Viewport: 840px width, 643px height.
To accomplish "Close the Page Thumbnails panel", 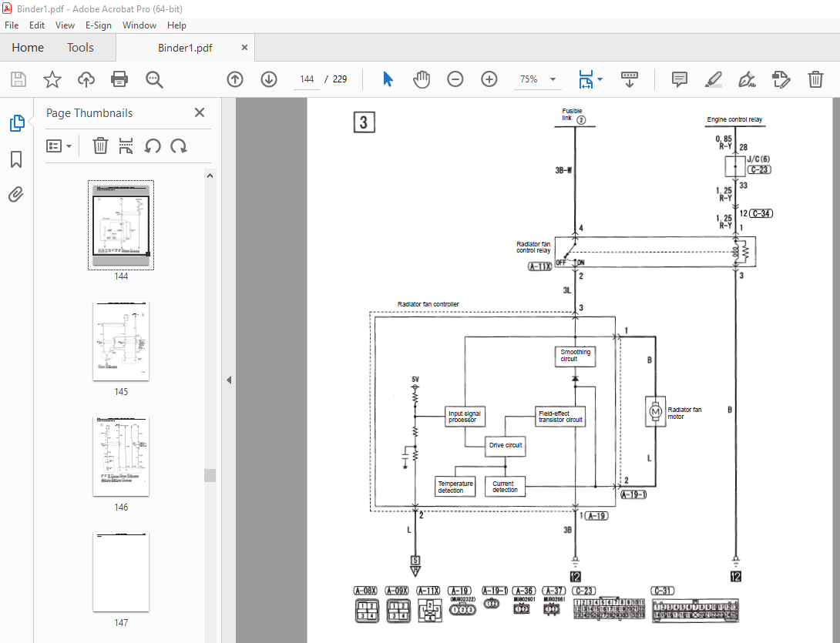I will pyautogui.click(x=200, y=112).
